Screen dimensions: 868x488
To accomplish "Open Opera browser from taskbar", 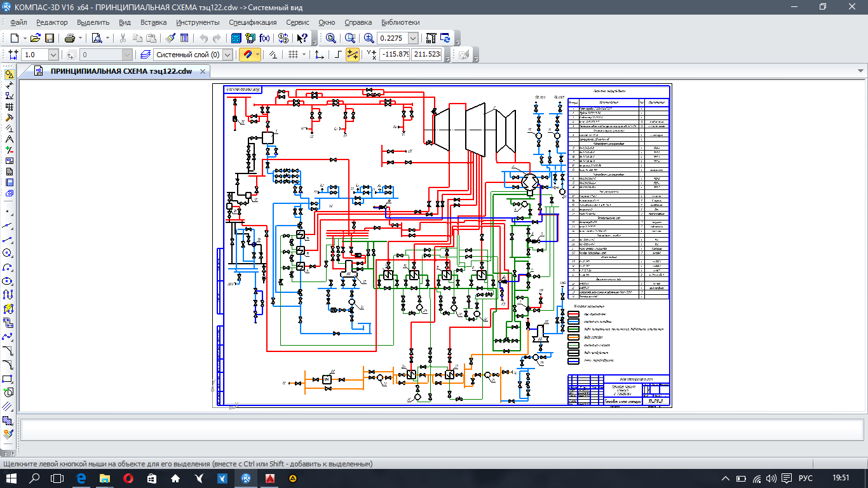I will click(x=128, y=478).
